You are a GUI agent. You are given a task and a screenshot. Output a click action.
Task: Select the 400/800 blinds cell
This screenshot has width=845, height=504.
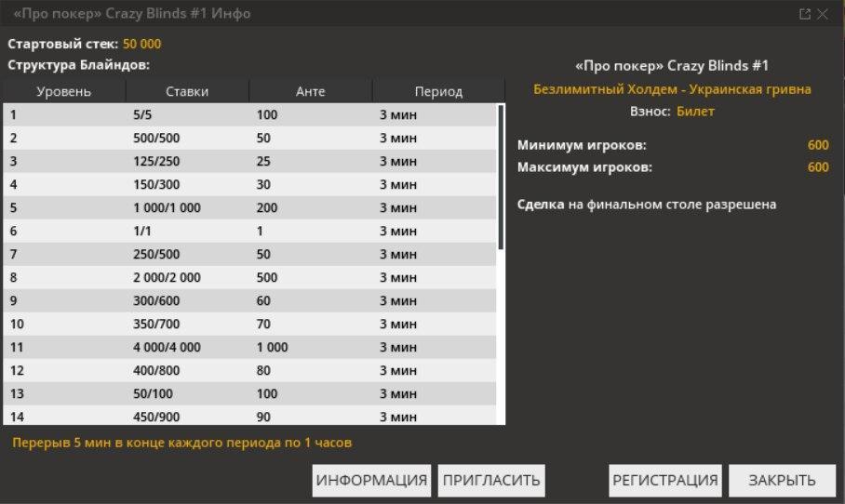tap(156, 370)
